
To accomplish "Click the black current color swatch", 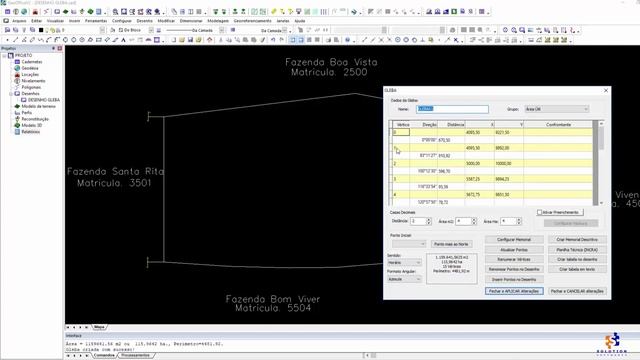I will [41, 30].
